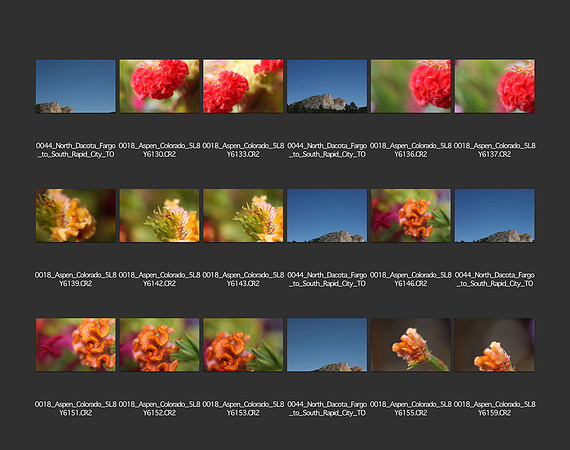This screenshot has width=570, height=450.
Task: Select mountain thumbnail right of Y6146 image
Action: tap(494, 216)
